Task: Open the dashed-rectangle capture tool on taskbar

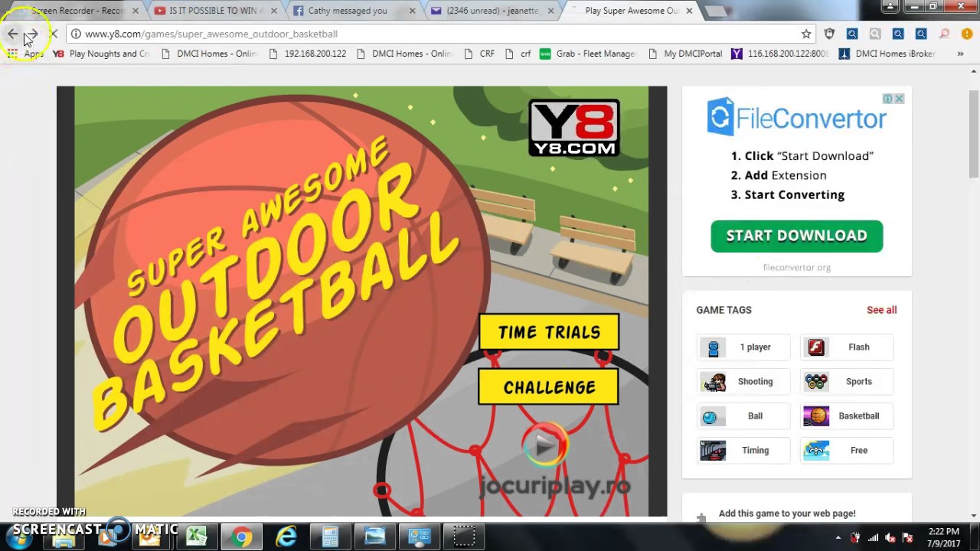Action: click(x=464, y=537)
